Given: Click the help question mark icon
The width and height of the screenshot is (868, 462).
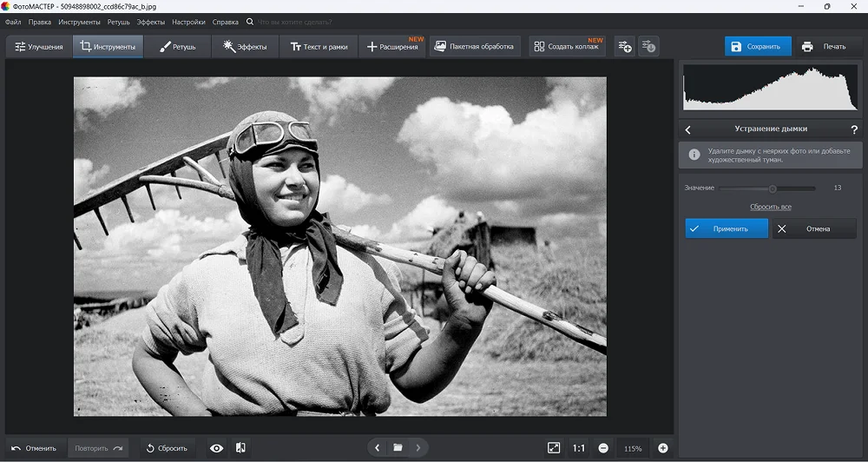Looking at the screenshot, I should click(854, 129).
